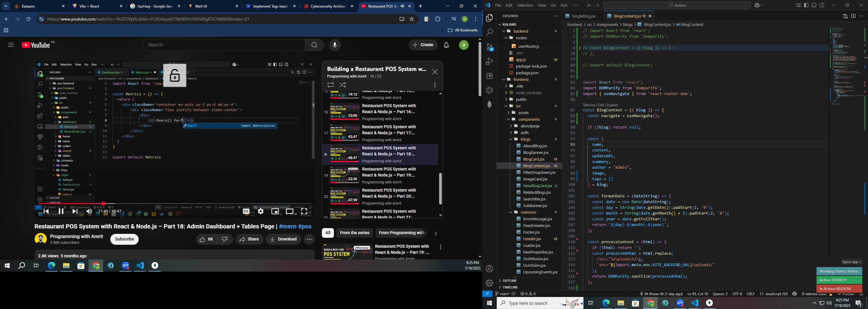Open the MongoDB leaf view in activity bar
The width and height of the screenshot is (868, 309).
coord(489,105)
